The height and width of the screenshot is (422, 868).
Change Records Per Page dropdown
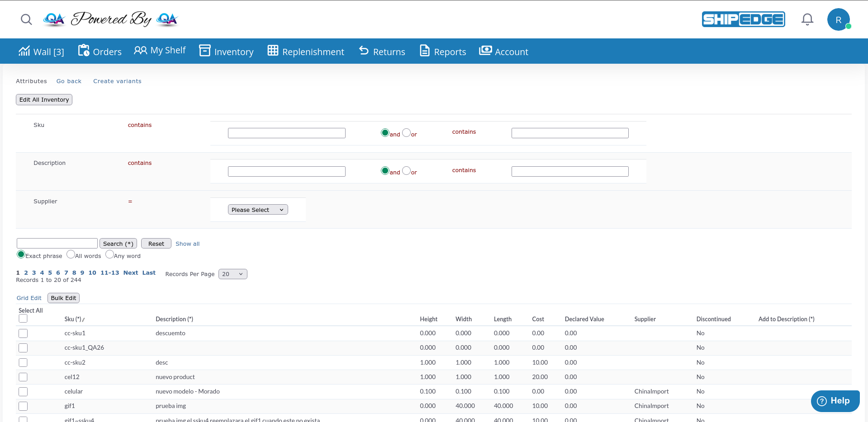coord(232,274)
